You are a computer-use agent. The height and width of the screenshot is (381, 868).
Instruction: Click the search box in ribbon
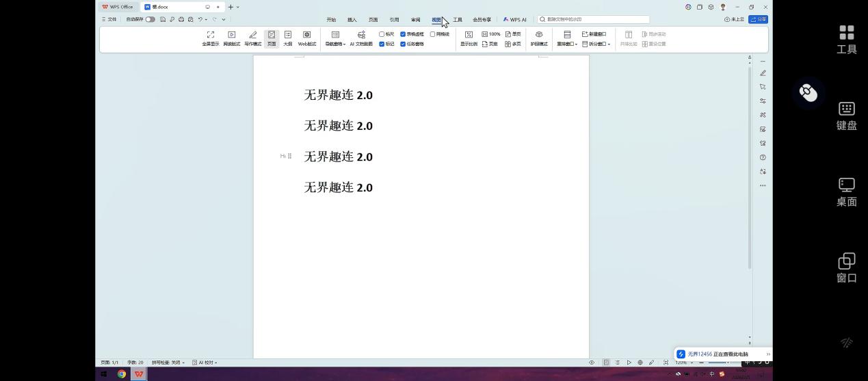click(x=593, y=20)
